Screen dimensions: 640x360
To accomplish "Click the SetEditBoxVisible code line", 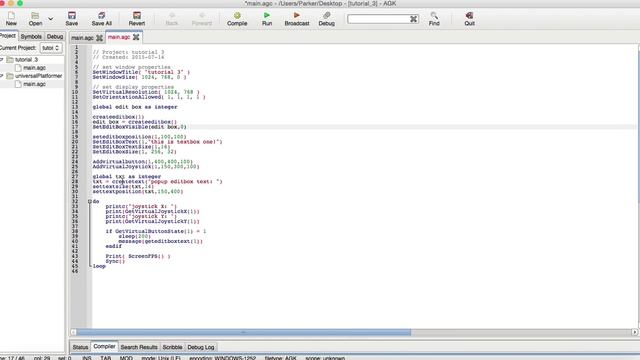I will pos(139,127).
